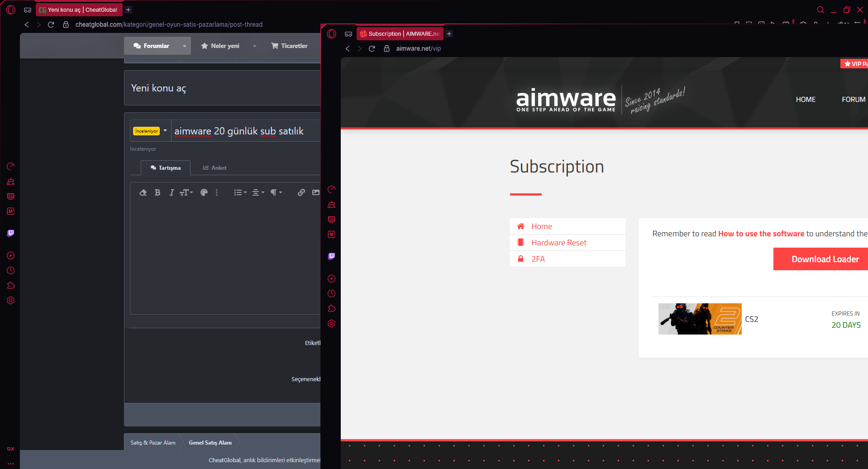
Task: Click the Download Loader button
Action: coord(820,259)
